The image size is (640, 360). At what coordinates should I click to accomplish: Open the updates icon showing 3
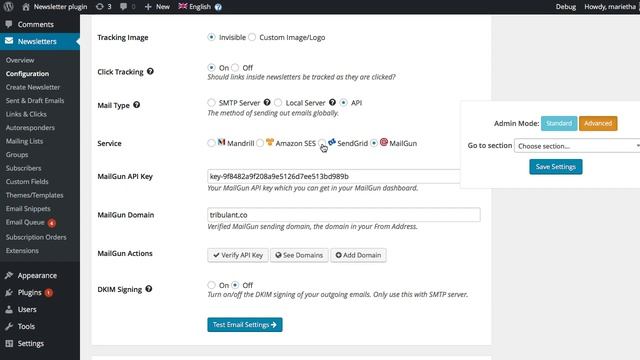[x=100, y=7]
